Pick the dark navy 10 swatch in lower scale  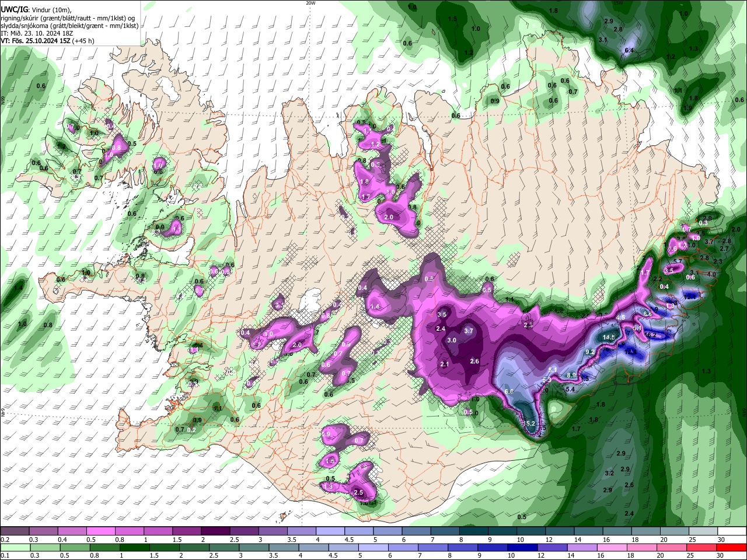click(x=522, y=547)
